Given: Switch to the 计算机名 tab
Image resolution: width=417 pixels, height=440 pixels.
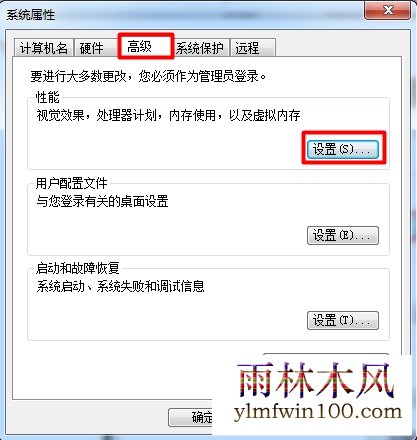Looking at the screenshot, I should click(44, 48).
